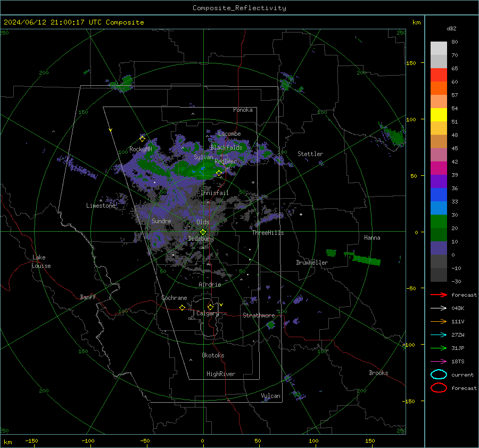Click the Brooks city label
This screenshot has height=448, width=479.
coord(378,373)
